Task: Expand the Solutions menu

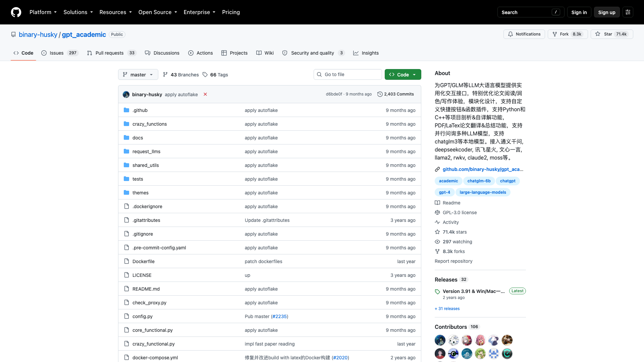Action: 78,12
